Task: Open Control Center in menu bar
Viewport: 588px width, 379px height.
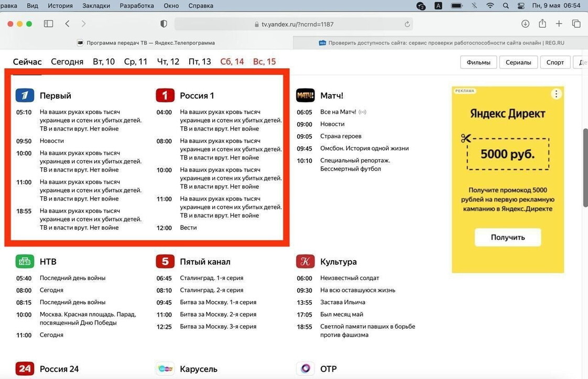Action: pyautogui.click(x=521, y=6)
